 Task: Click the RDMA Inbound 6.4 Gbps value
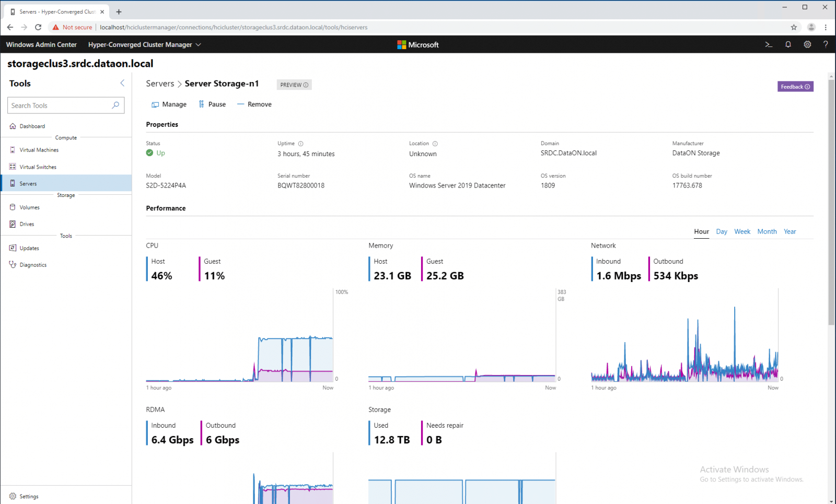click(x=172, y=440)
